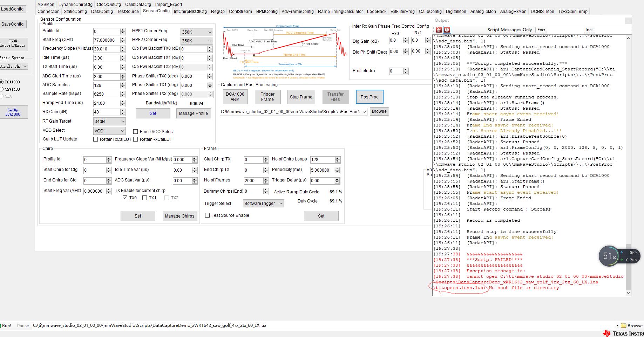Click the Manage Chirps button
644x337 pixels.
click(x=180, y=216)
